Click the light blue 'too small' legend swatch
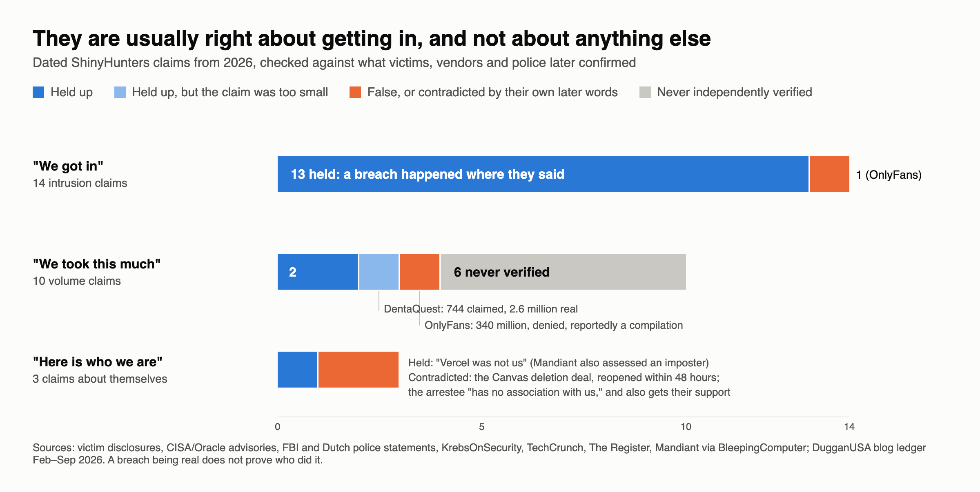980x492 pixels. click(120, 92)
